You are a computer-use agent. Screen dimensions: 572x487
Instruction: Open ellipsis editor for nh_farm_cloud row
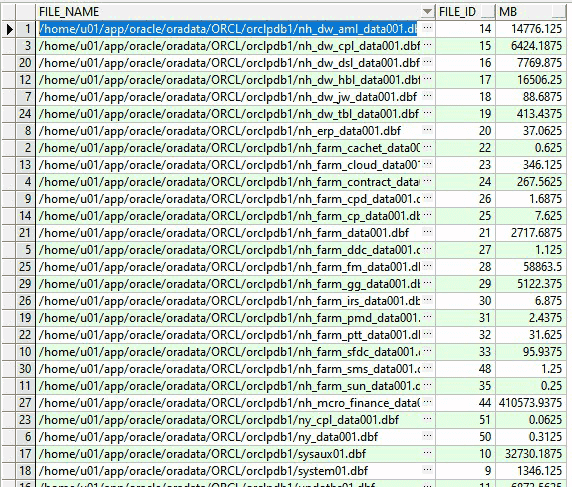(x=428, y=165)
